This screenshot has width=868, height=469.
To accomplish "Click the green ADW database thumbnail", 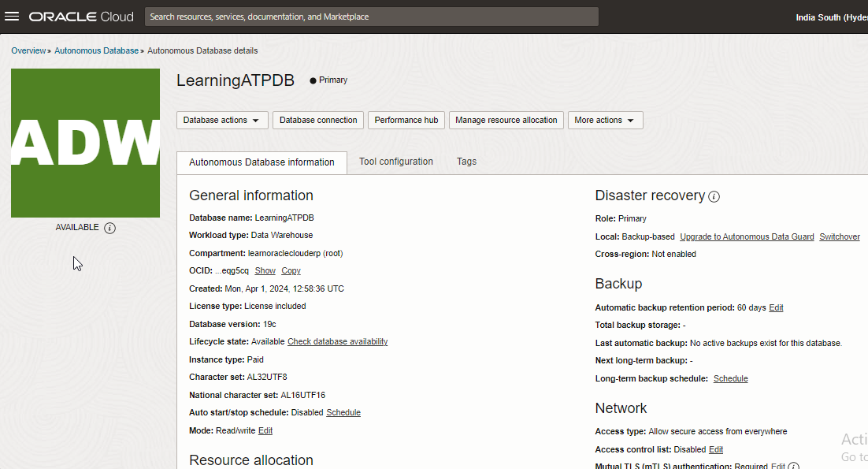I will 85,143.
